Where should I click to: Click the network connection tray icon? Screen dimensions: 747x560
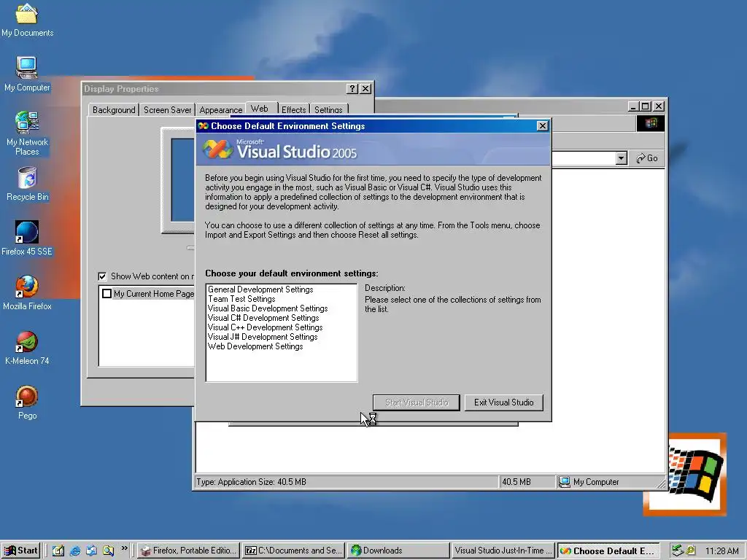click(x=677, y=551)
